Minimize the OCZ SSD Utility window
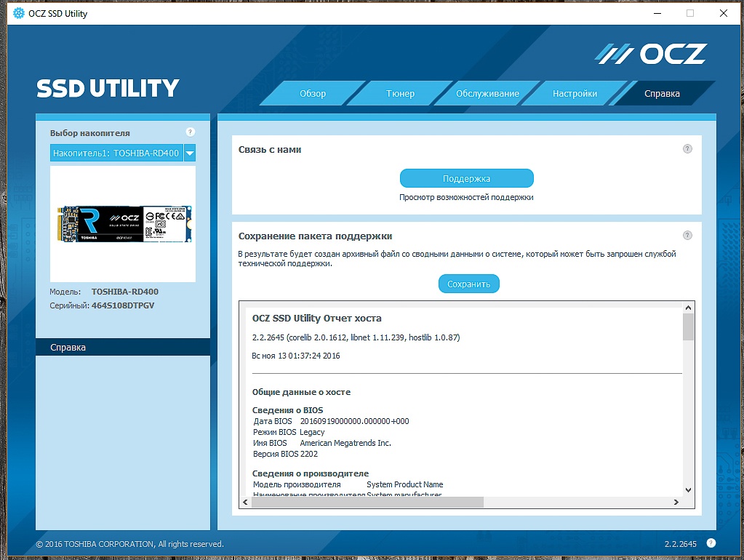The width and height of the screenshot is (744, 560). [x=657, y=13]
